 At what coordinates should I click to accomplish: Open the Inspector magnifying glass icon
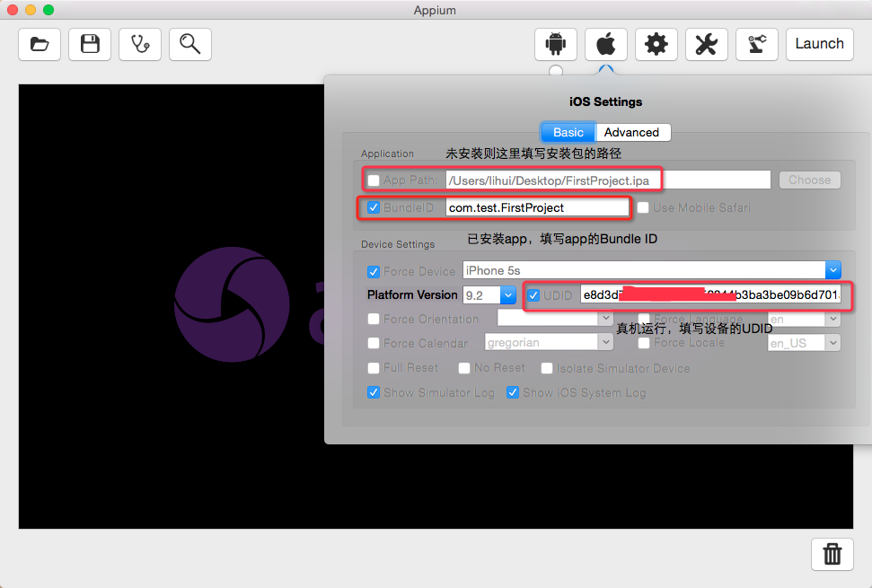(189, 44)
